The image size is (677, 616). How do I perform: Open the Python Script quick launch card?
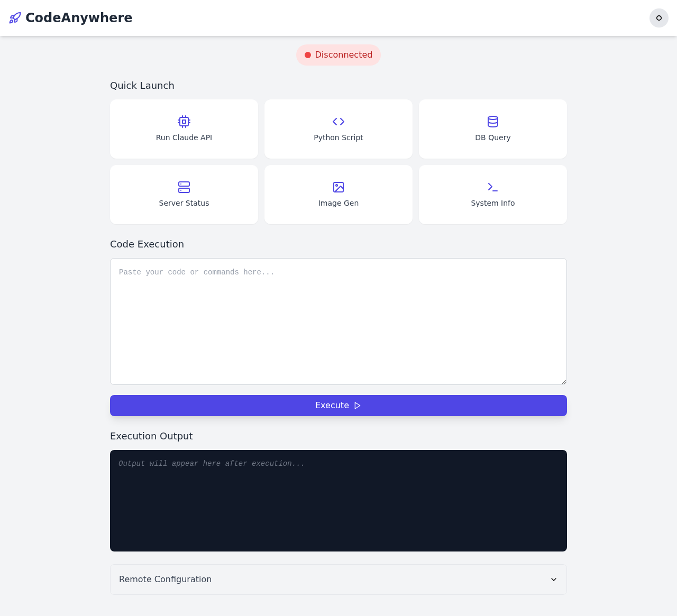[x=338, y=128]
